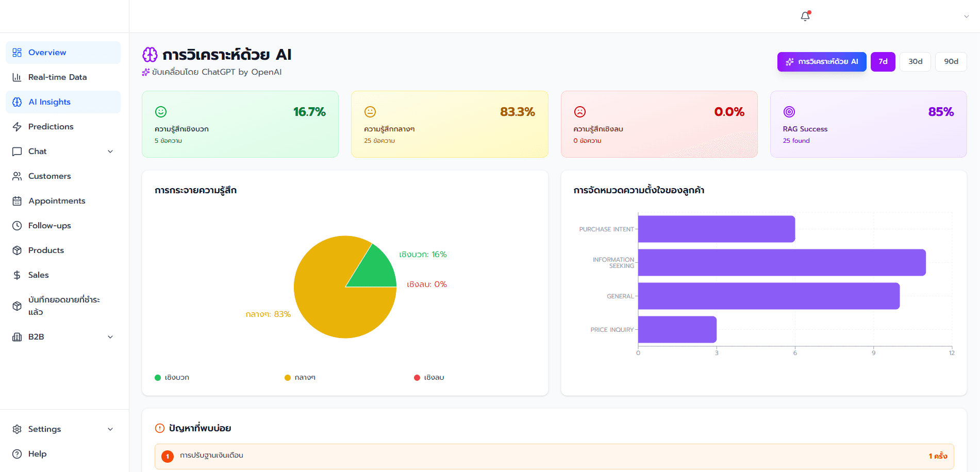Screen dimensions: 980x472
Task: Click the Follow-ups clock icon
Action: [17, 226]
